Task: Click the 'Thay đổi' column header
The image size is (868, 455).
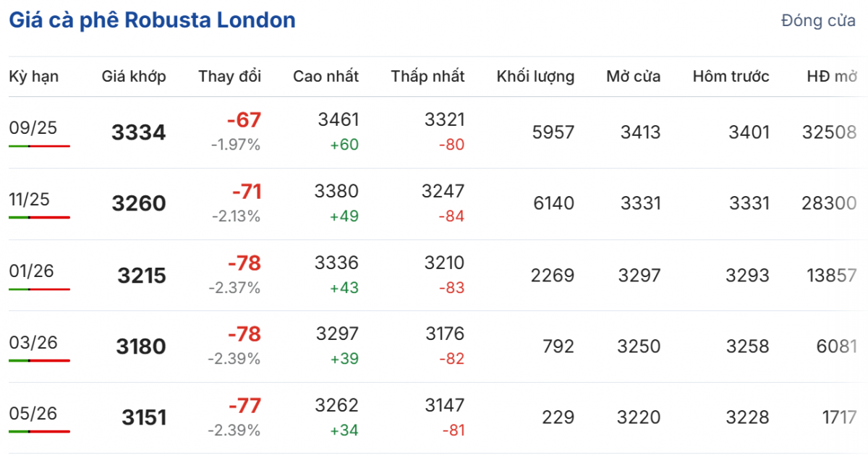Action: (x=230, y=77)
